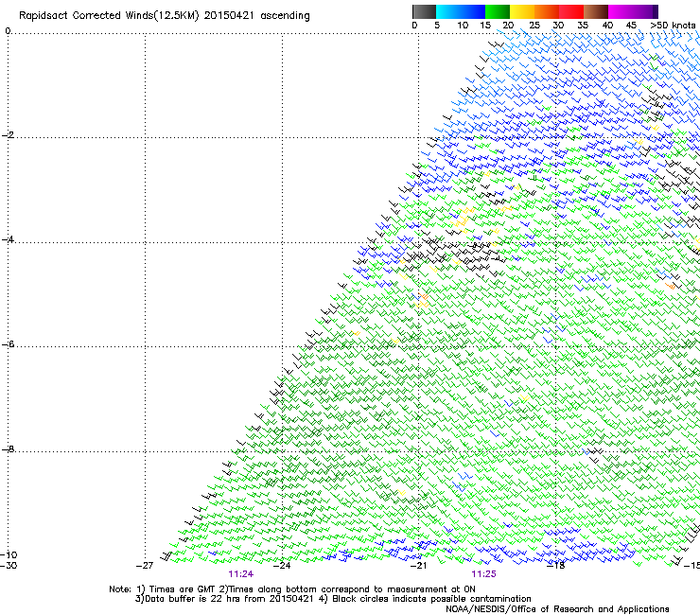Click the brown 35-40 knots color swatch
This screenshot has width=700, height=615.
[596, 11]
